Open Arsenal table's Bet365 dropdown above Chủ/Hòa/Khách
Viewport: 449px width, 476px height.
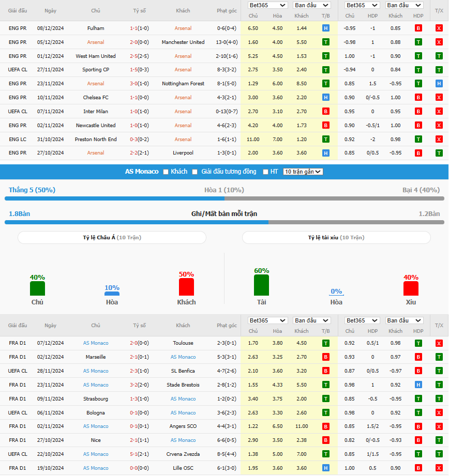coord(267,5)
